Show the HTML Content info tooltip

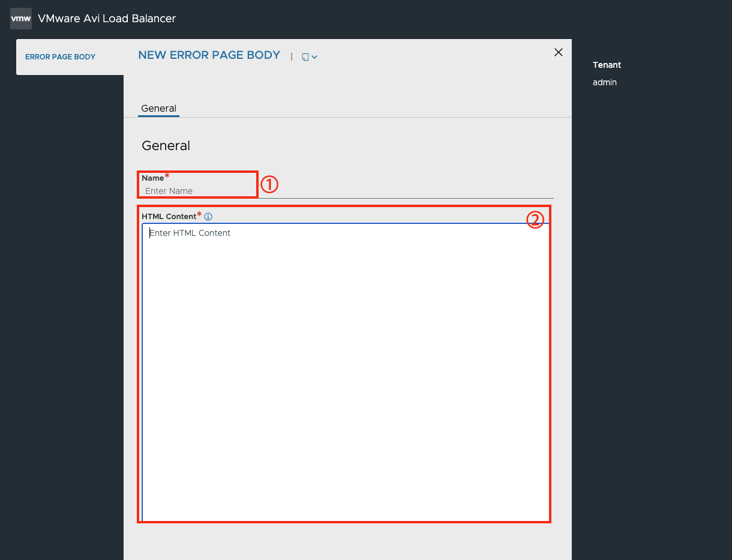pos(208,217)
